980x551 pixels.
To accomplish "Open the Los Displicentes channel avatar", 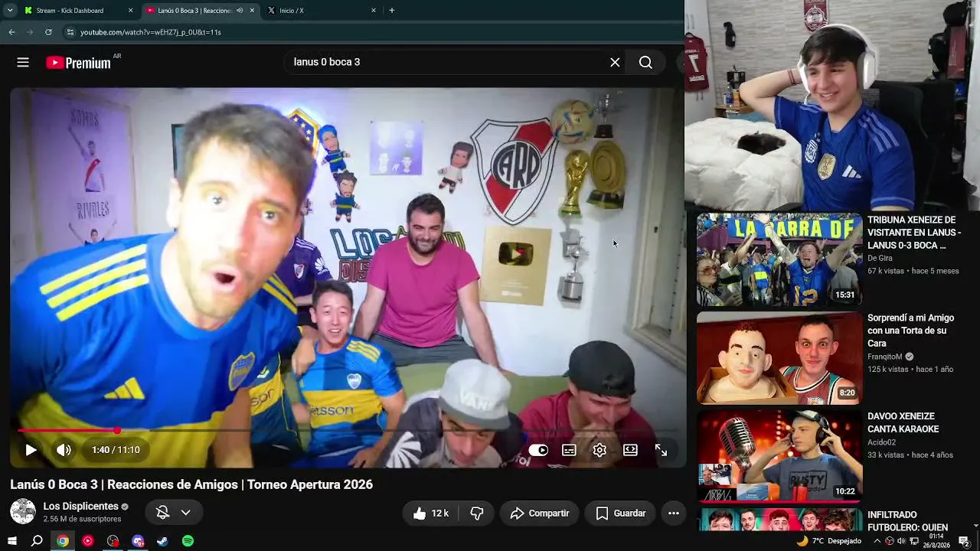I will (23, 512).
